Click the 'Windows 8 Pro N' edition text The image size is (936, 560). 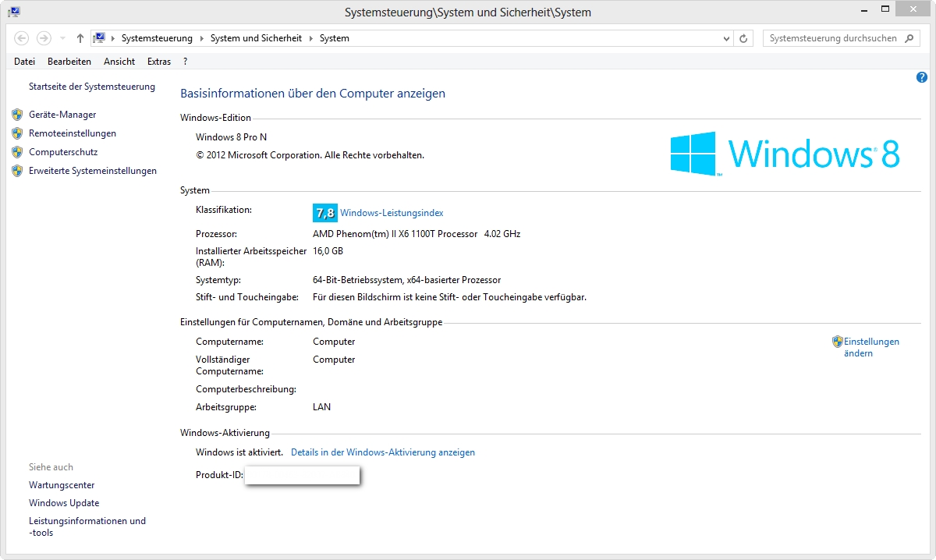click(231, 137)
